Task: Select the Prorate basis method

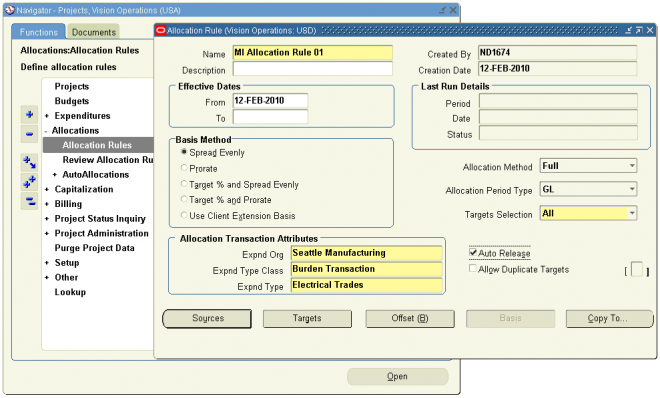Action: point(184,168)
